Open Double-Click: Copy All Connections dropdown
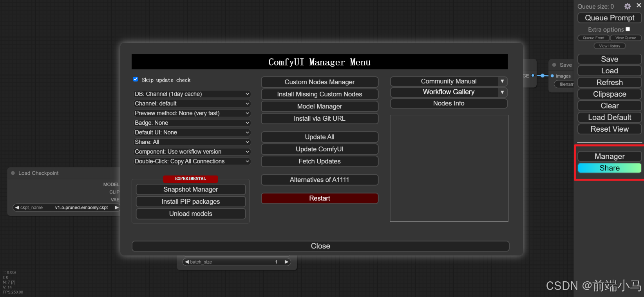Viewport: 644px width, 297px height. coord(192,161)
